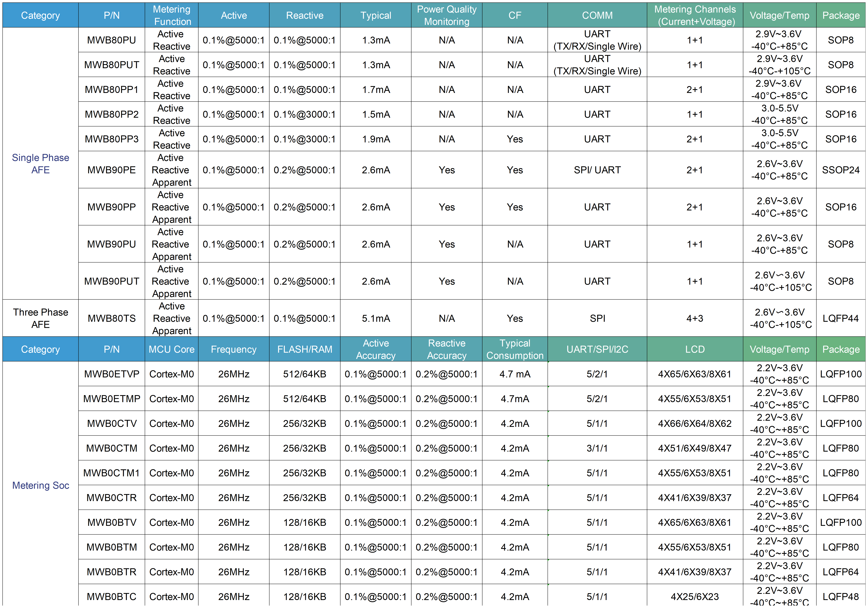Select the MWB80PUT part number

(x=112, y=65)
